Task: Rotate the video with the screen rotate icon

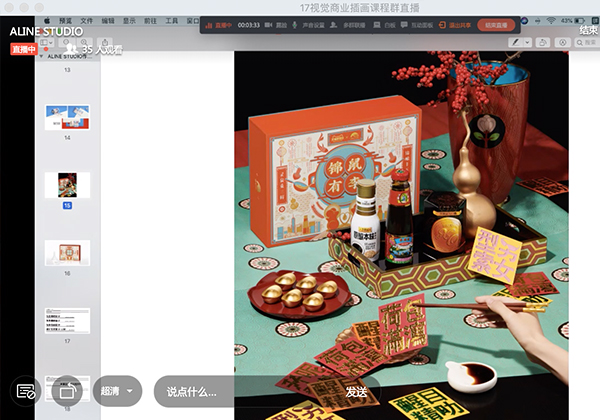Action: pos(68,390)
